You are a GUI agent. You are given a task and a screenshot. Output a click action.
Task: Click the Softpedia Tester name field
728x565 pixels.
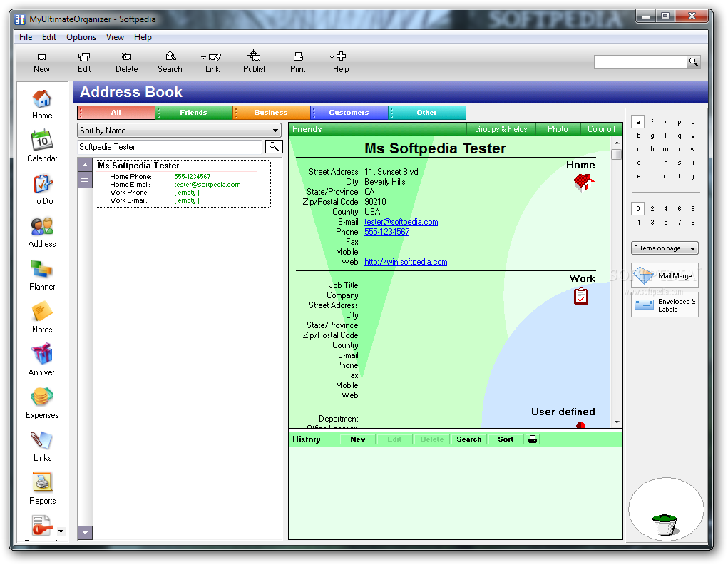click(170, 147)
